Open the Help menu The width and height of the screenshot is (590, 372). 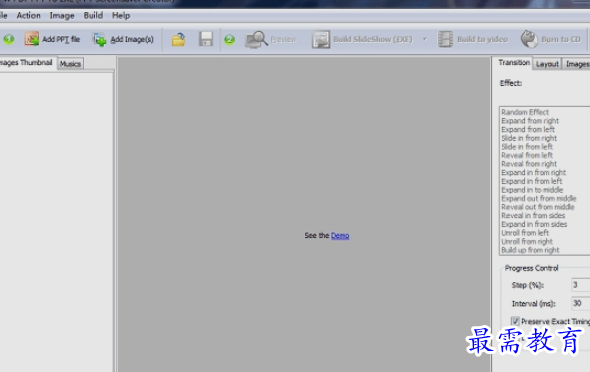click(x=121, y=15)
